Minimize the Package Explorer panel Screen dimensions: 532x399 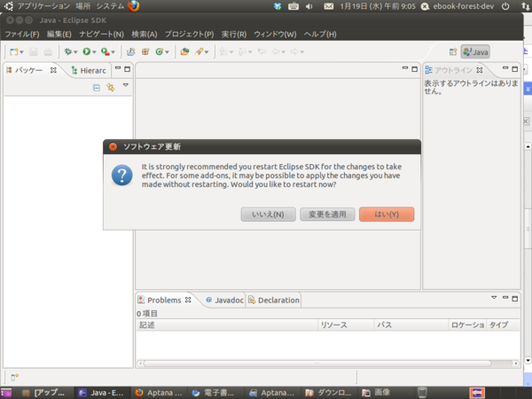coord(118,68)
